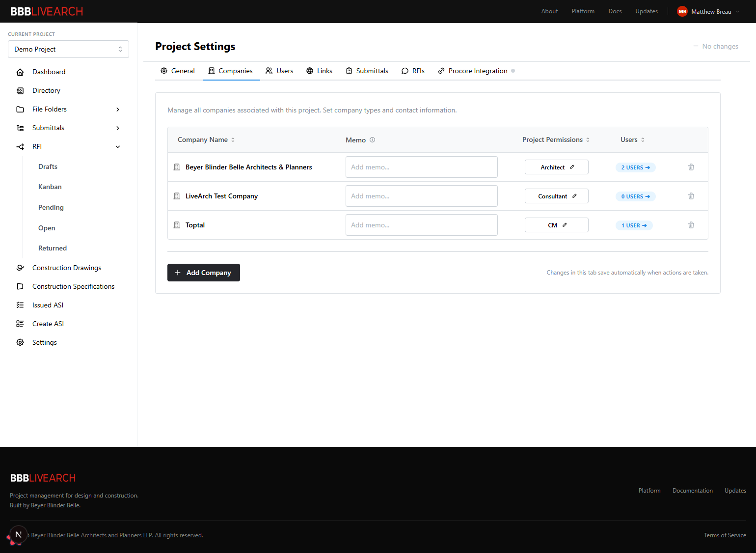Sort by Project Permissions column
756x553 pixels.
point(556,140)
